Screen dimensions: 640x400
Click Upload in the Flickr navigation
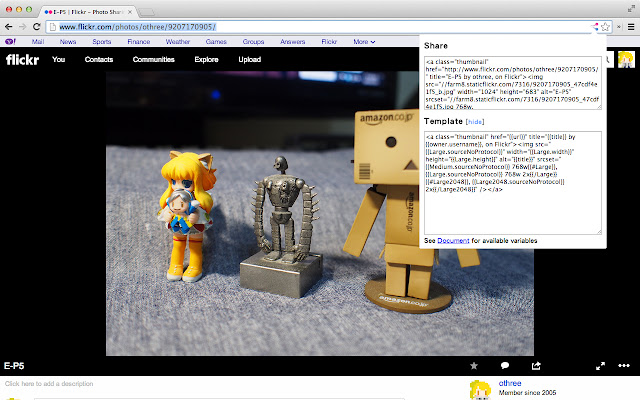tap(249, 60)
